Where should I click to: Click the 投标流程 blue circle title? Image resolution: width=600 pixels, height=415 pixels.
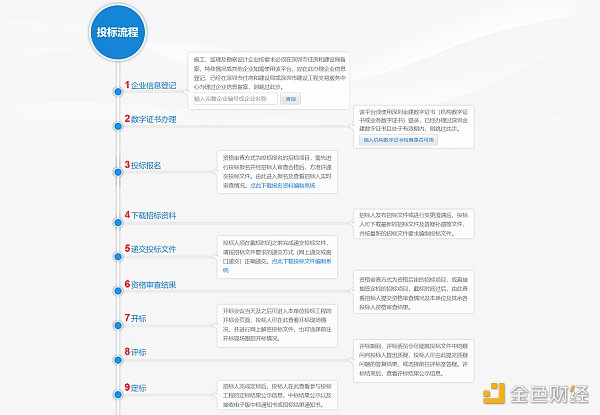[117, 32]
